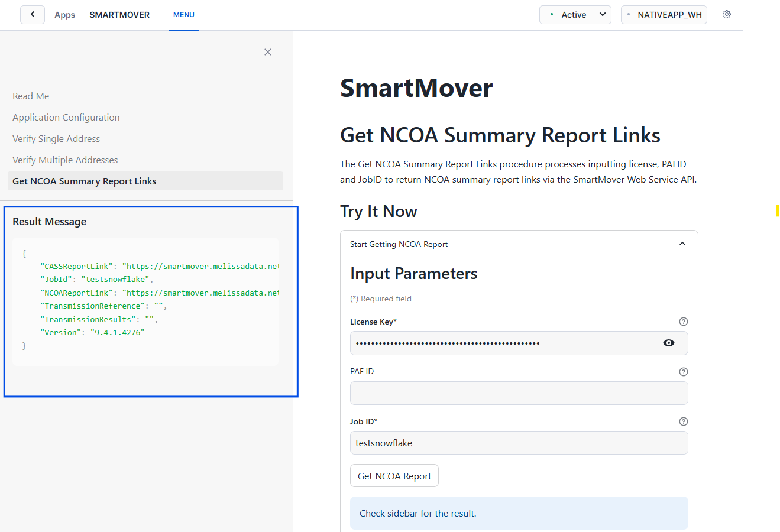
Task: Click the Version 9.4.1.4276 result line
Action: point(92,333)
